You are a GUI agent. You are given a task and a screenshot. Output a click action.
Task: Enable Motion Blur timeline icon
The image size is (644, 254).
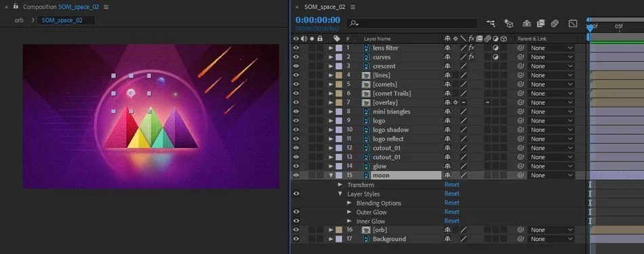tap(555, 24)
